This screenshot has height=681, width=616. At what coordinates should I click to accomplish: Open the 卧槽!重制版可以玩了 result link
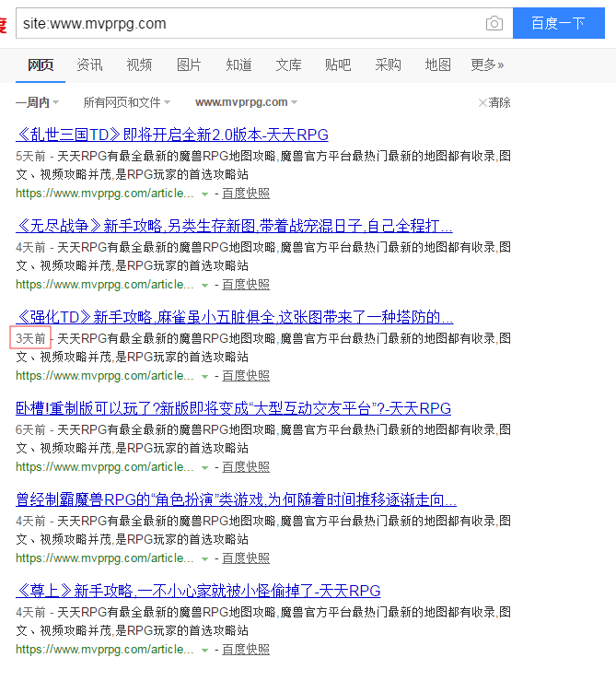[233, 408]
